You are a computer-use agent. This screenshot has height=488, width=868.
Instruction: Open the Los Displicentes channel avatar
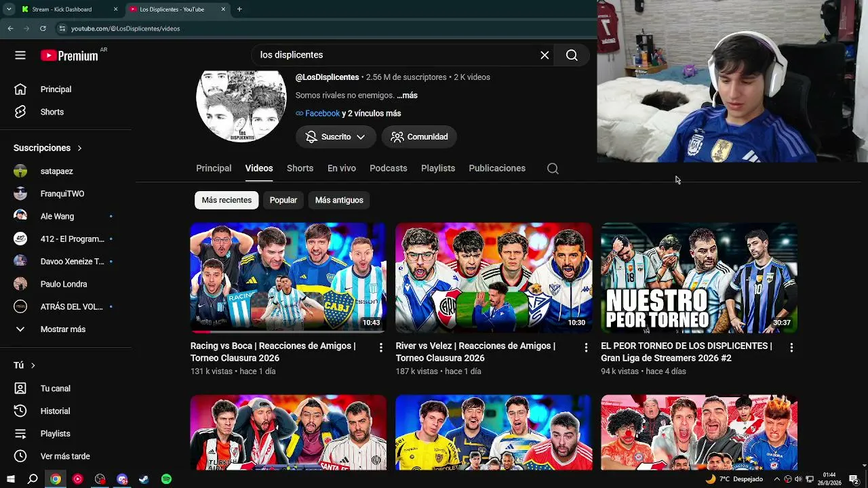(241, 106)
